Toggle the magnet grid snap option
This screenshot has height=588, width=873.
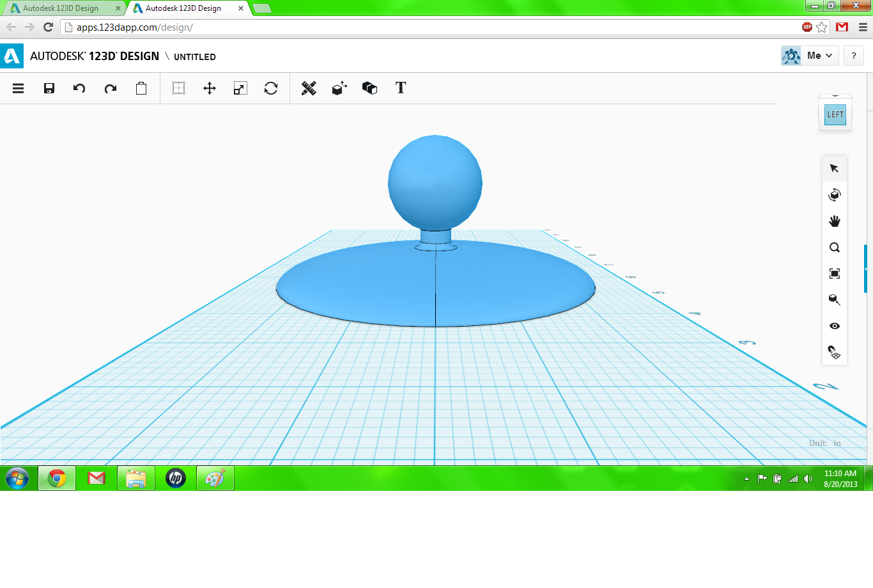(835, 352)
